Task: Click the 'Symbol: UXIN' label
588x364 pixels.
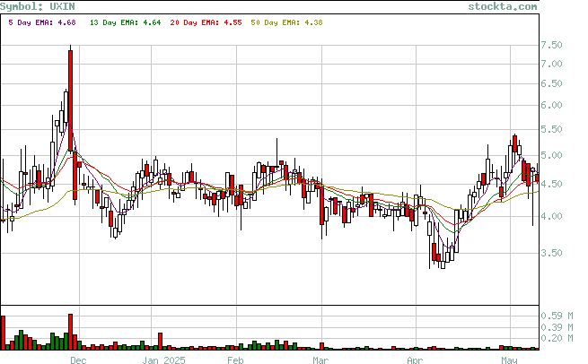Action: [38, 6]
